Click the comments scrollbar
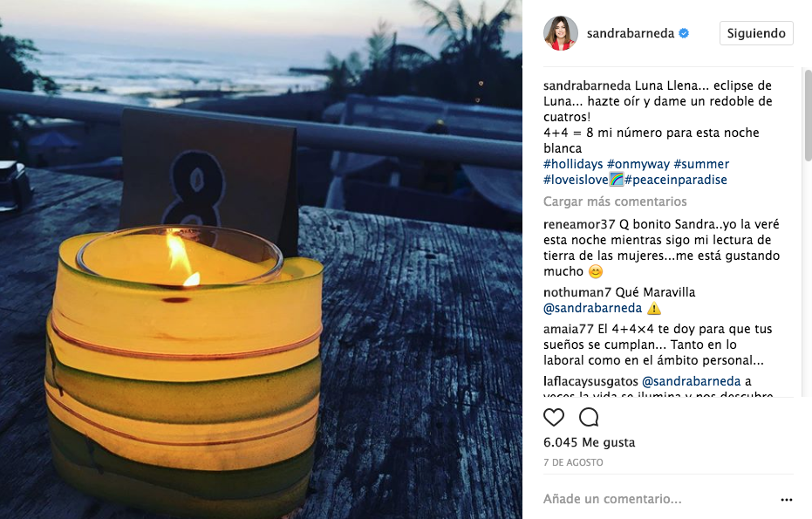The width and height of the screenshot is (812, 519). click(x=808, y=115)
